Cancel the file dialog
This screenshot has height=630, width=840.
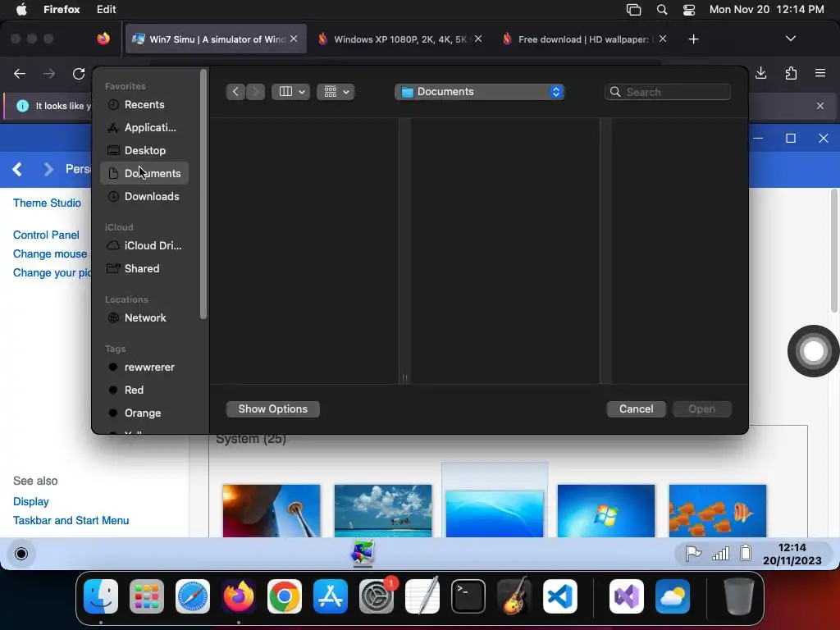coord(636,409)
